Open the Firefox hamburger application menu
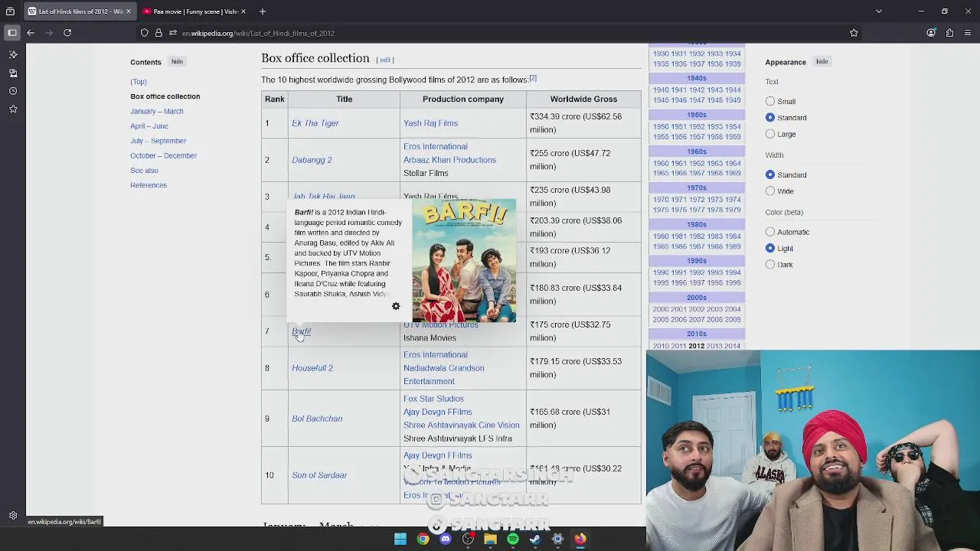The image size is (980, 551). [x=969, y=33]
